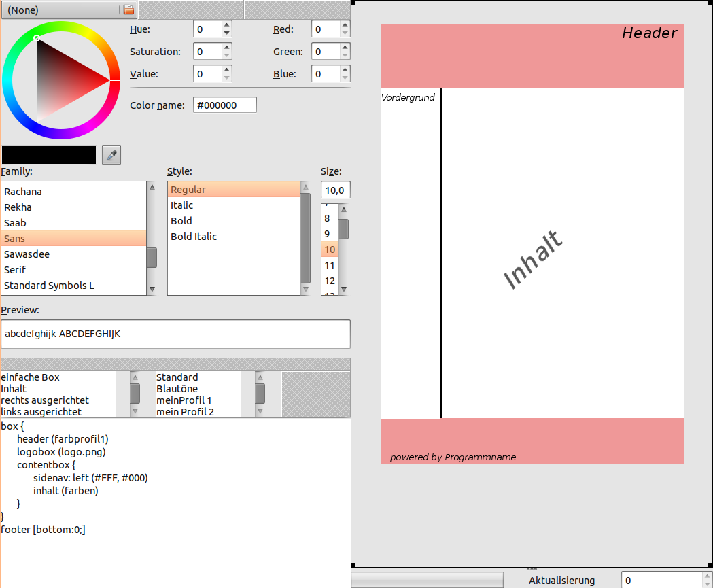The width and height of the screenshot is (713, 588).
Task: Choose Italic in the Style list
Action: (182, 205)
